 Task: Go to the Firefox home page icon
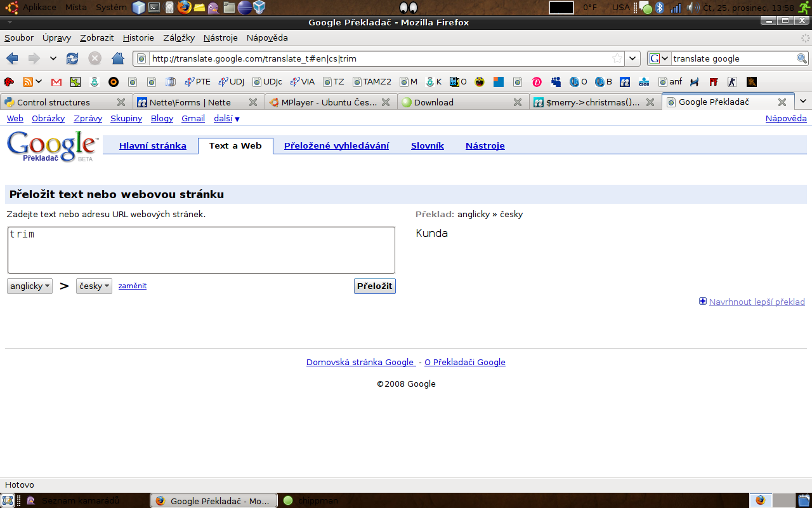coord(117,58)
